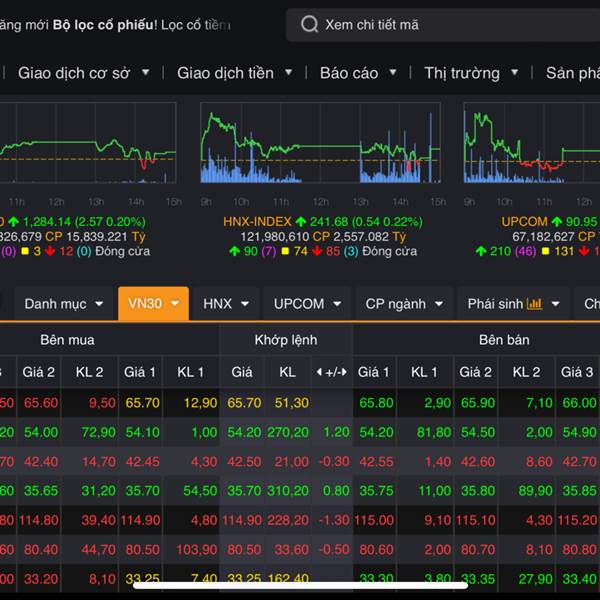Screen dimensions: 600x600
Task: Click the red down arrow under HNX-INDEX
Action: [316, 252]
